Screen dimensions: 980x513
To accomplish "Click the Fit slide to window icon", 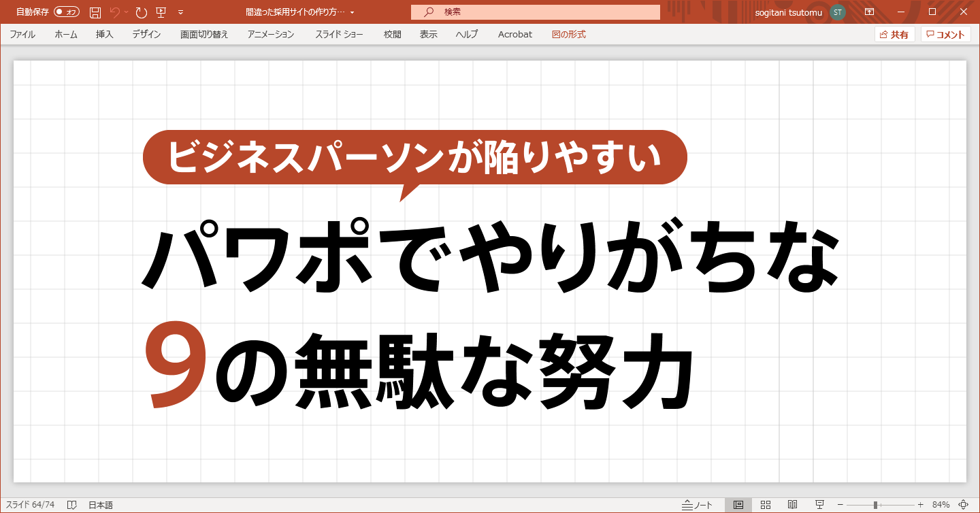I will coord(962,504).
